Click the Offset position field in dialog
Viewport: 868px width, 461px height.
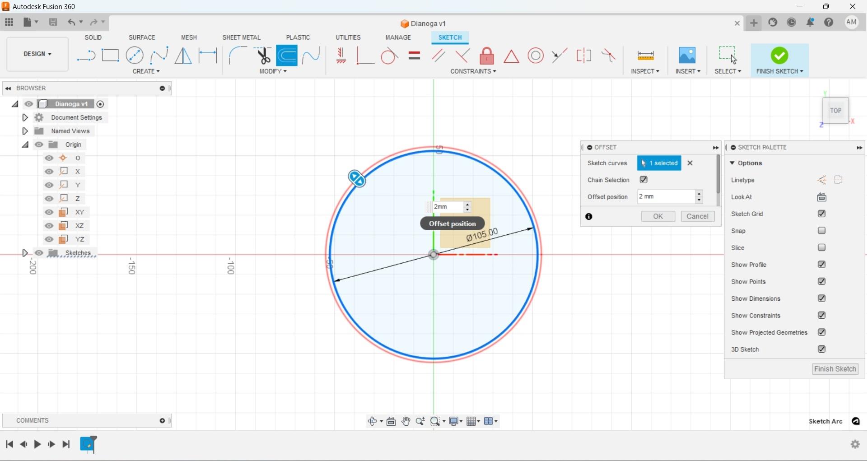pyautogui.click(x=666, y=197)
